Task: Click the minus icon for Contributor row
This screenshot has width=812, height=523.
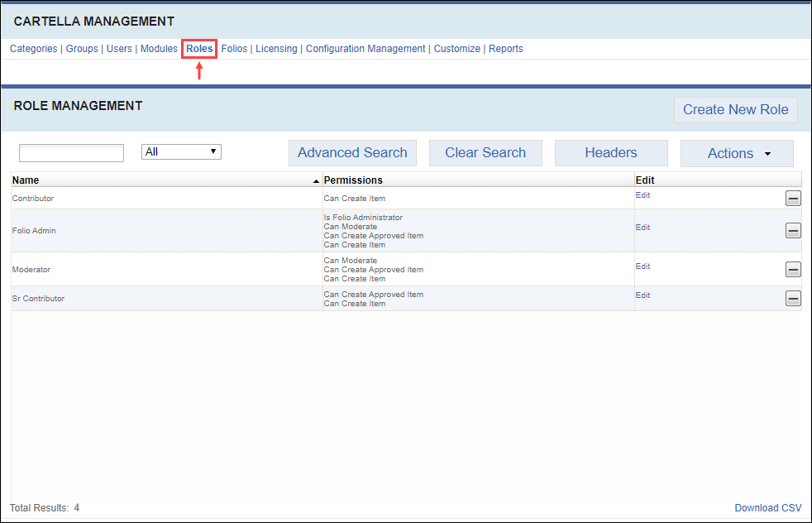Action: [792, 199]
